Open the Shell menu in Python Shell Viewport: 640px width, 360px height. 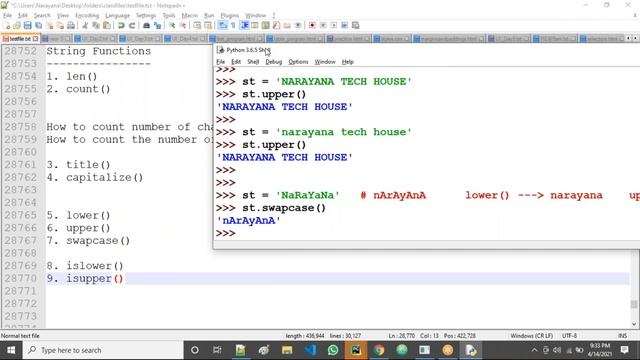[253, 62]
